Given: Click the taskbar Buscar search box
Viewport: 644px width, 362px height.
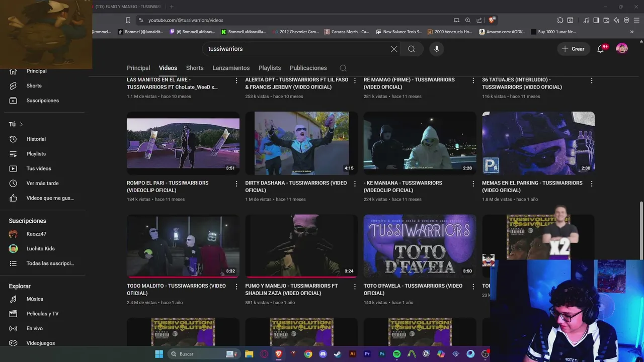Looking at the screenshot, I should [x=204, y=354].
